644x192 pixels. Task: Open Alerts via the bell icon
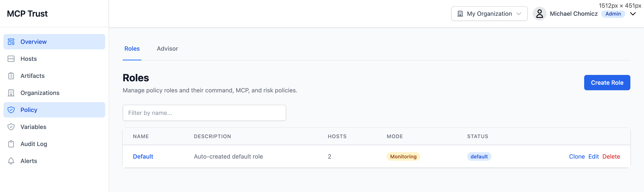[x=11, y=161]
